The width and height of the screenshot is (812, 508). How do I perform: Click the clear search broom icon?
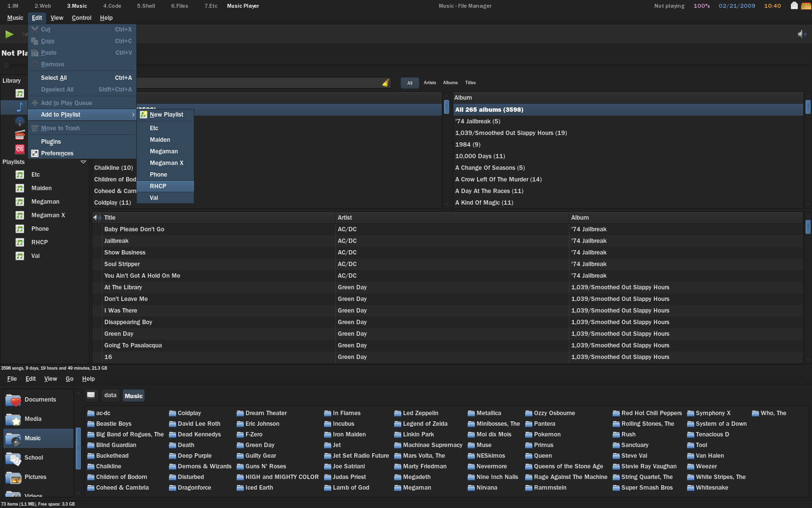click(386, 83)
